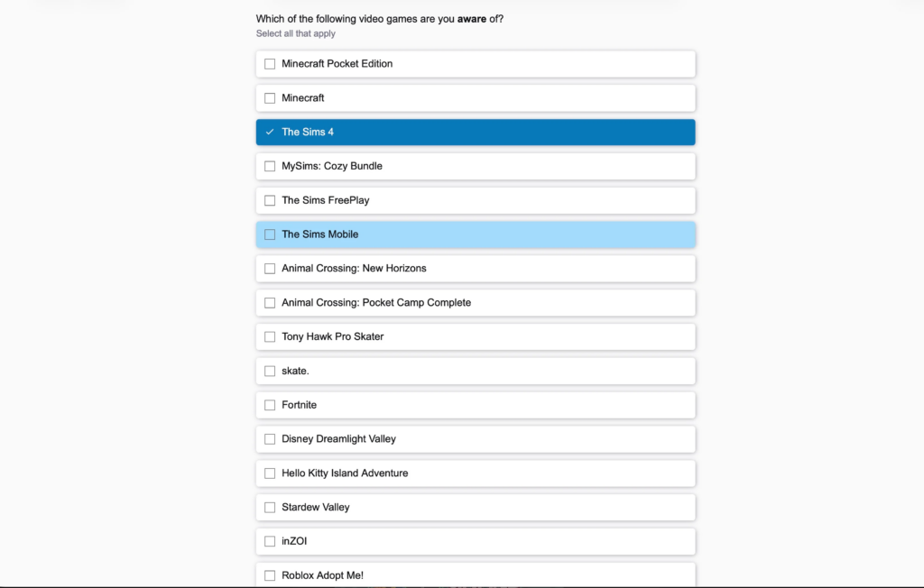Viewport: 924px width, 588px height.
Task: Check The Sims Mobile box
Action: coord(270,234)
